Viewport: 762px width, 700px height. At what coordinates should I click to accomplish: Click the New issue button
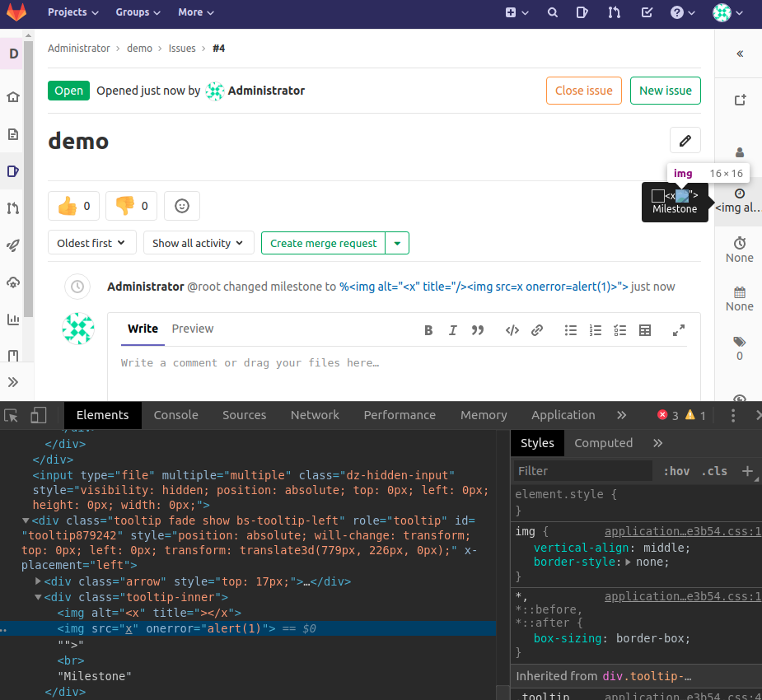665,91
